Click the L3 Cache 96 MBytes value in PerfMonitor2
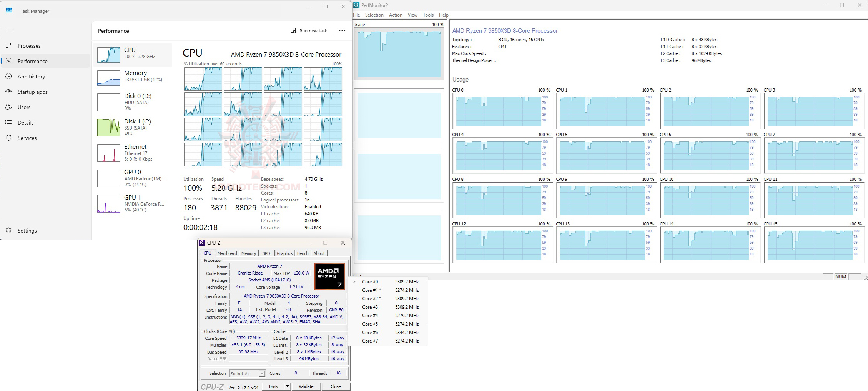868x391 pixels. (x=701, y=60)
